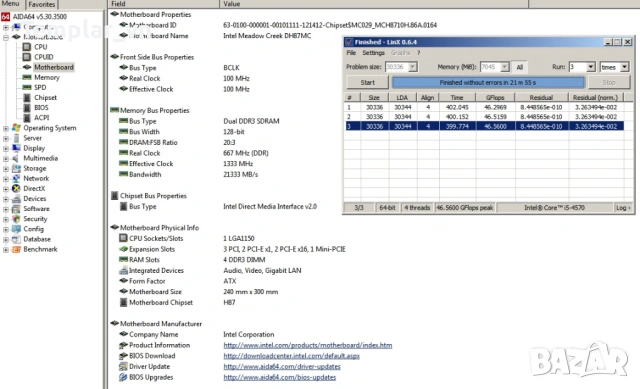The width and height of the screenshot is (640, 389).
Task: Select the Security shield icon
Action: click(16, 219)
